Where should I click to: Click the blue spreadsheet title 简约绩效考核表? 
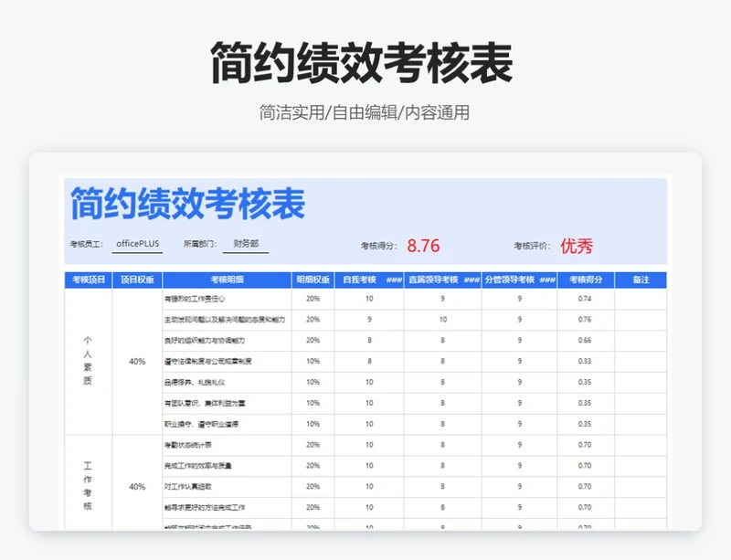(188, 205)
